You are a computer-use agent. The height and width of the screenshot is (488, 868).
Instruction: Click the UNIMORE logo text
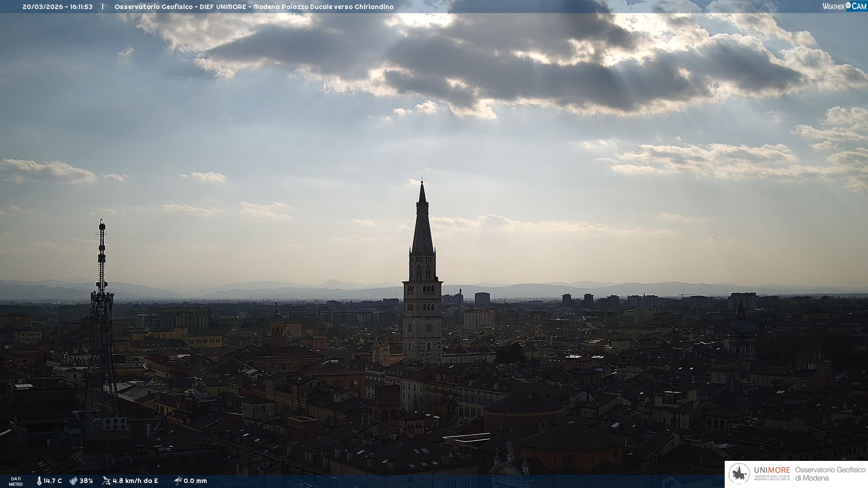(x=772, y=470)
